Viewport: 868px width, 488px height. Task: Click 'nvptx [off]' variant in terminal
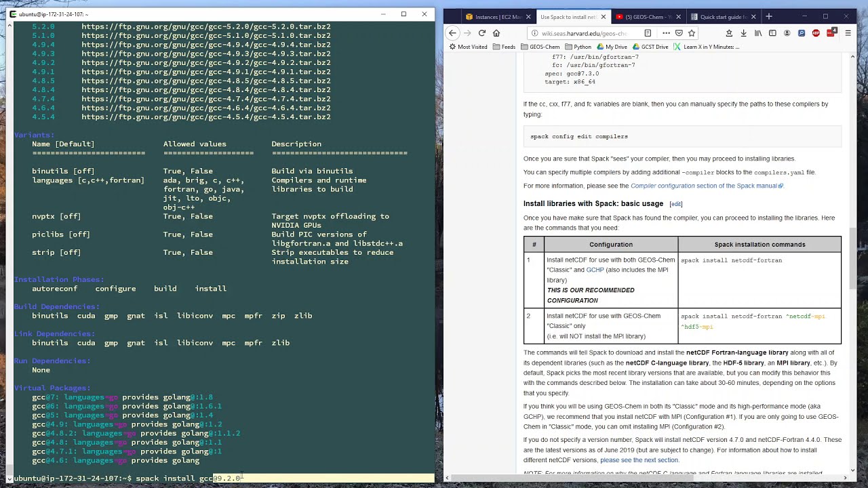pos(56,216)
